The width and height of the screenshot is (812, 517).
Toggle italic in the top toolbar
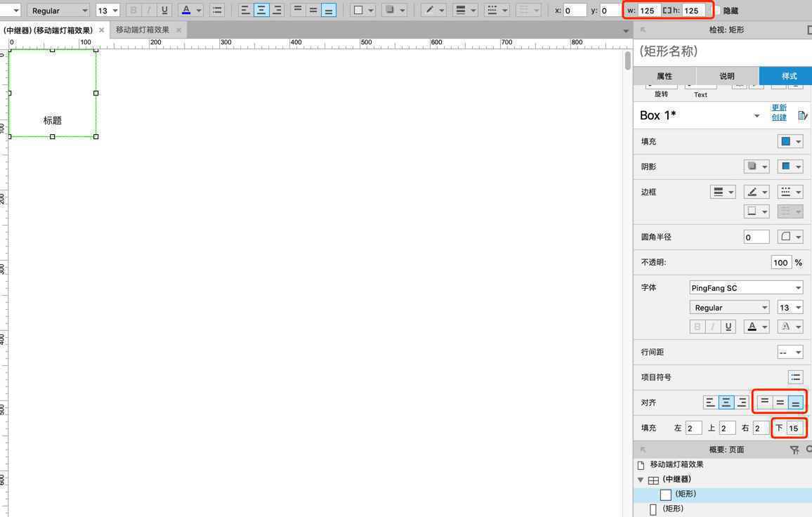click(149, 10)
